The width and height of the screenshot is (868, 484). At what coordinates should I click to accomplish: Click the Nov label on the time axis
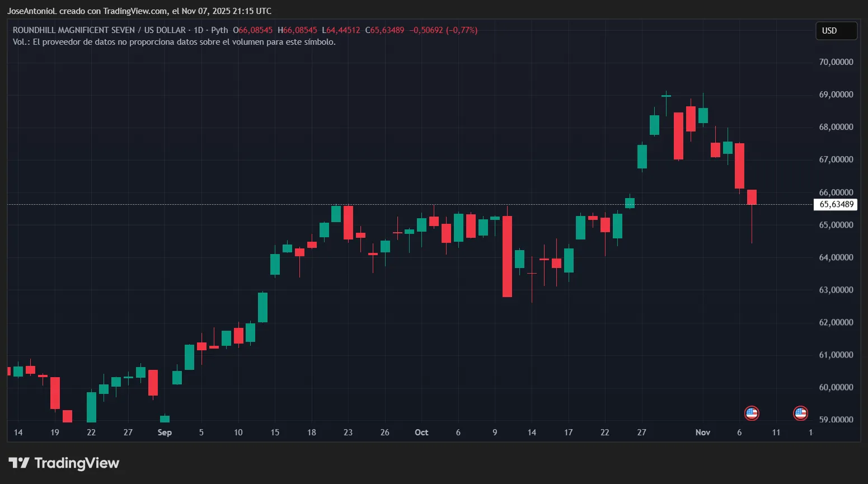point(702,433)
